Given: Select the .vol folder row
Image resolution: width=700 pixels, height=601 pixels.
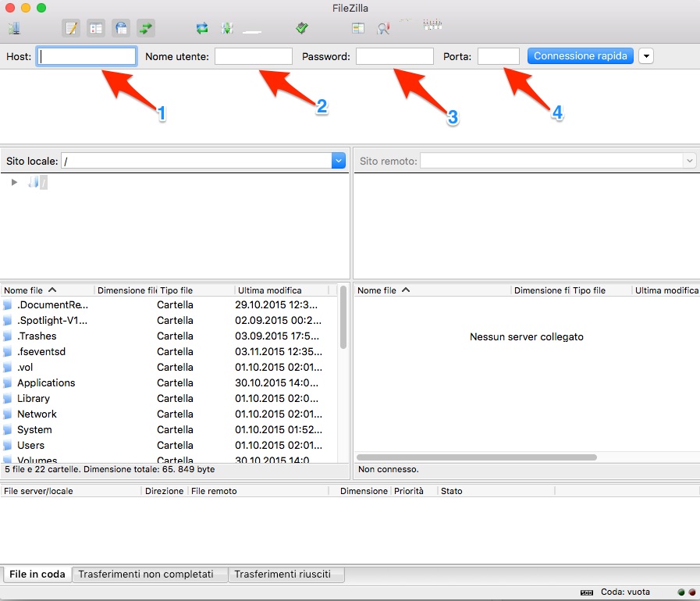Looking at the screenshot, I should (169, 368).
